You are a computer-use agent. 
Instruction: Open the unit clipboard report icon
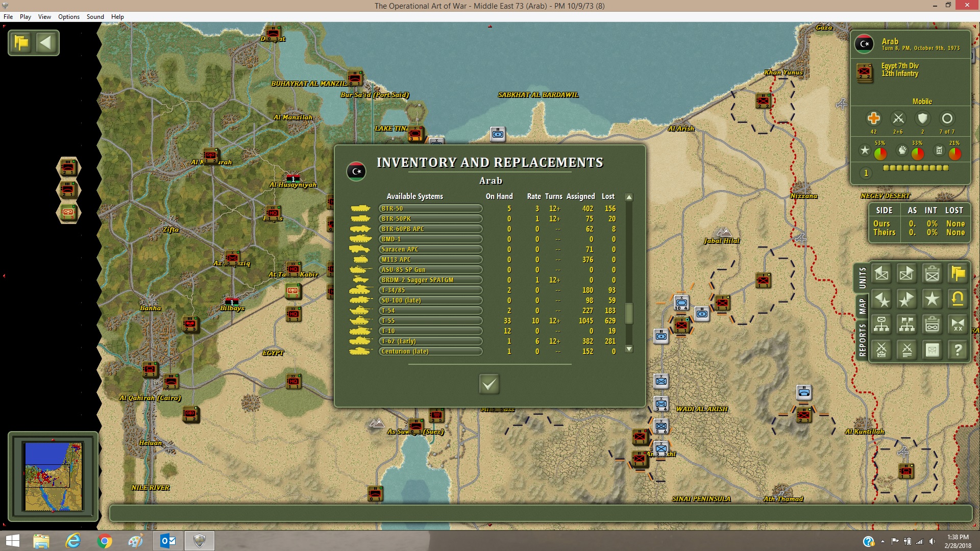pyautogui.click(x=932, y=274)
